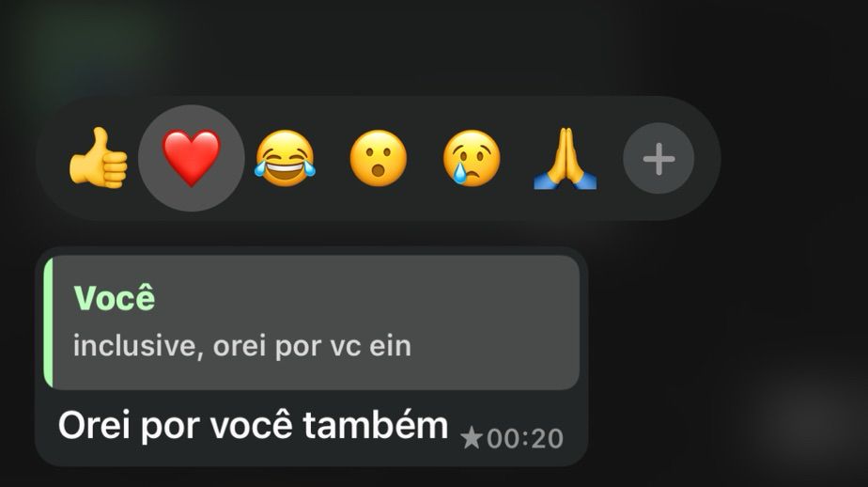Pick the folded praying hands emoji
Viewport: 868px width, 487px height.
[x=566, y=159]
